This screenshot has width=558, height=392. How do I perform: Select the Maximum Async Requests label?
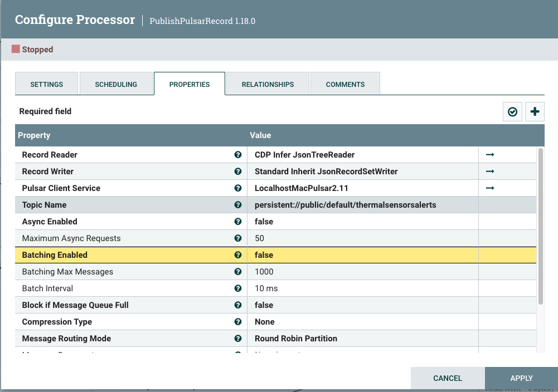point(71,238)
